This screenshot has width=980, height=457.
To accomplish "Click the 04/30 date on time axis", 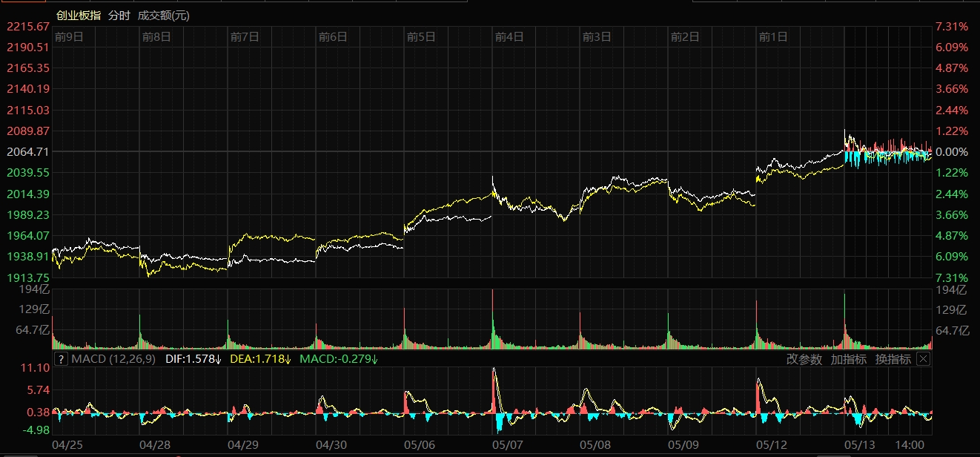I will [331, 445].
